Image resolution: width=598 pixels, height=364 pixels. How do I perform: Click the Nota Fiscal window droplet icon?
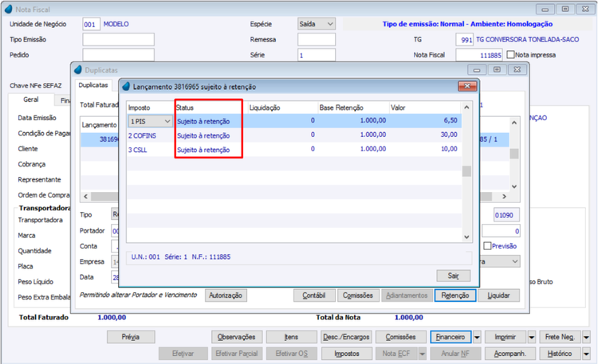pyautogui.click(x=9, y=9)
